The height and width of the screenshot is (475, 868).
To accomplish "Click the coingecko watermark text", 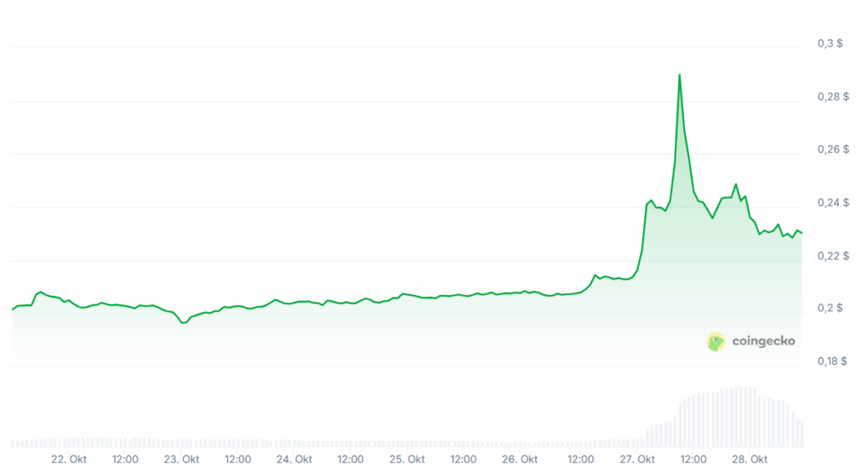I will (763, 342).
